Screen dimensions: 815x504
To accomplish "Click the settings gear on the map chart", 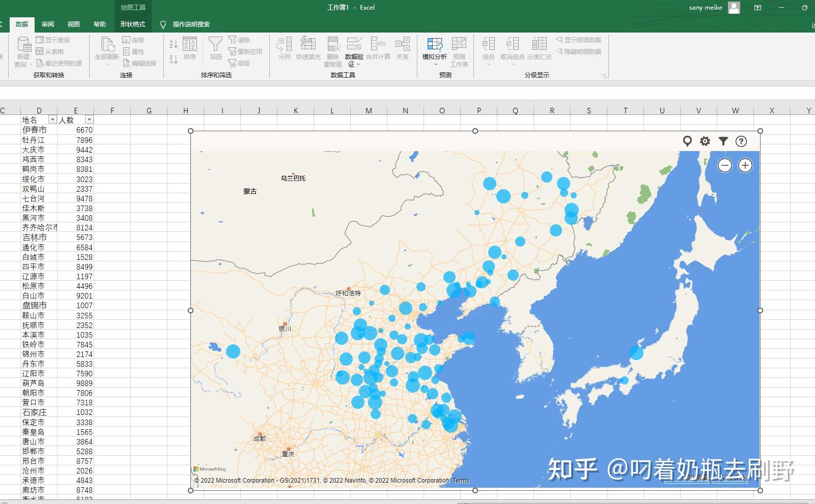I will [705, 142].
